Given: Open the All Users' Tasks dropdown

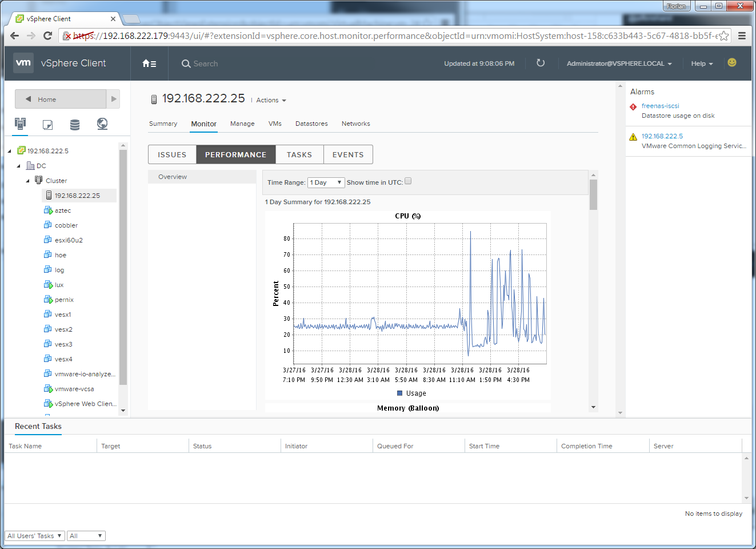Looking at the screenshot, I should coord(34,536).
